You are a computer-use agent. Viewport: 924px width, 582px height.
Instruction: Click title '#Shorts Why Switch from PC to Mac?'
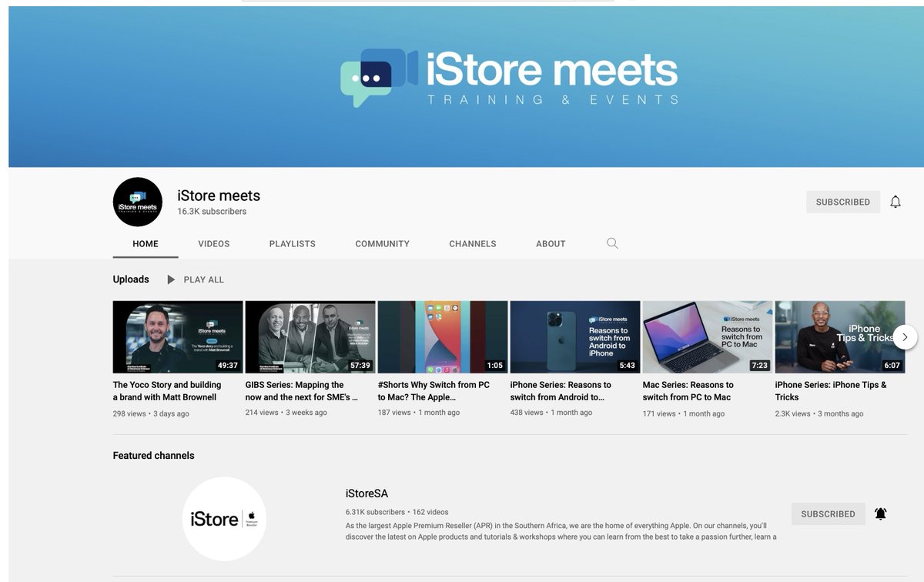pos(434,391)
